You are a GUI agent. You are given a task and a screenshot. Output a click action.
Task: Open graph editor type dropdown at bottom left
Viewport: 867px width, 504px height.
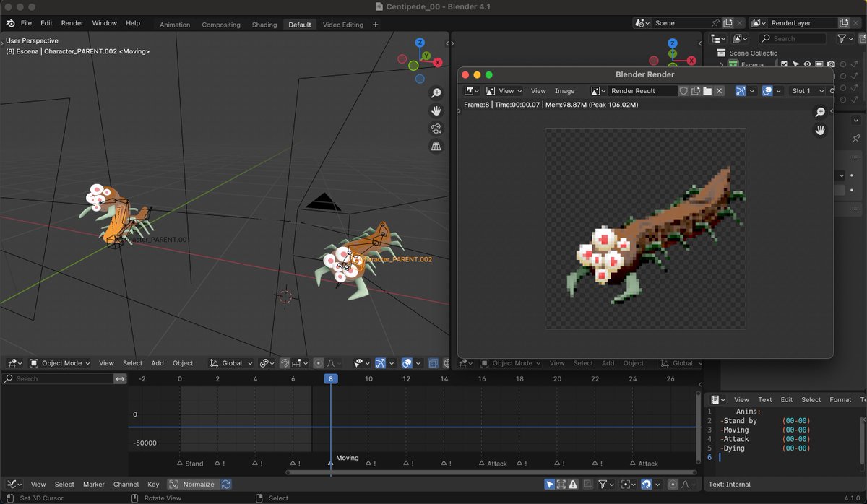click(14, 485)
